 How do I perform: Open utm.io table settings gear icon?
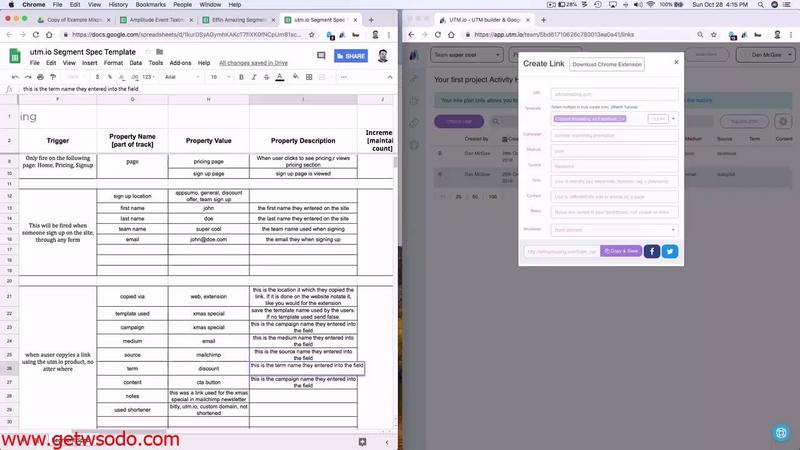pyautogui.click(x=783, y=121)
